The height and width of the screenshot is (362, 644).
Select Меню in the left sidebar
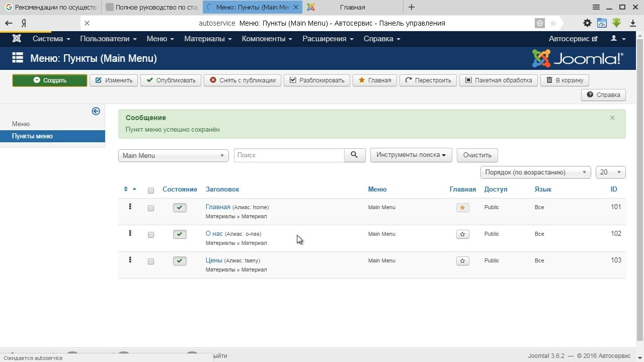(21, 124)
